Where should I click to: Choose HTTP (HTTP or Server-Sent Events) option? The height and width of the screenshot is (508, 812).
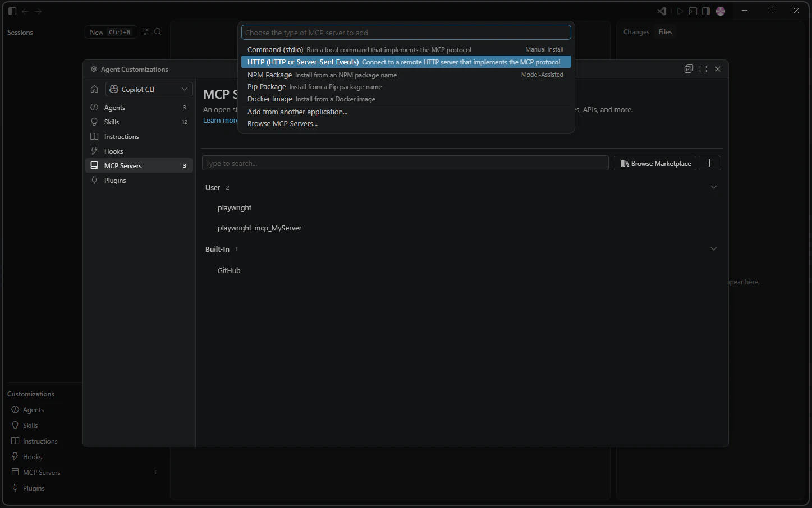coord(406,62)
